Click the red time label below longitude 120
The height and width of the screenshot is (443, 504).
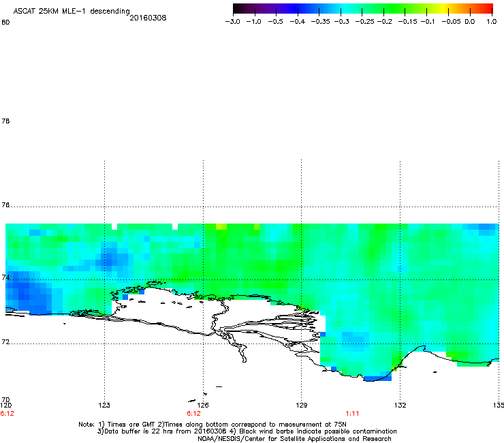point(7,414)
